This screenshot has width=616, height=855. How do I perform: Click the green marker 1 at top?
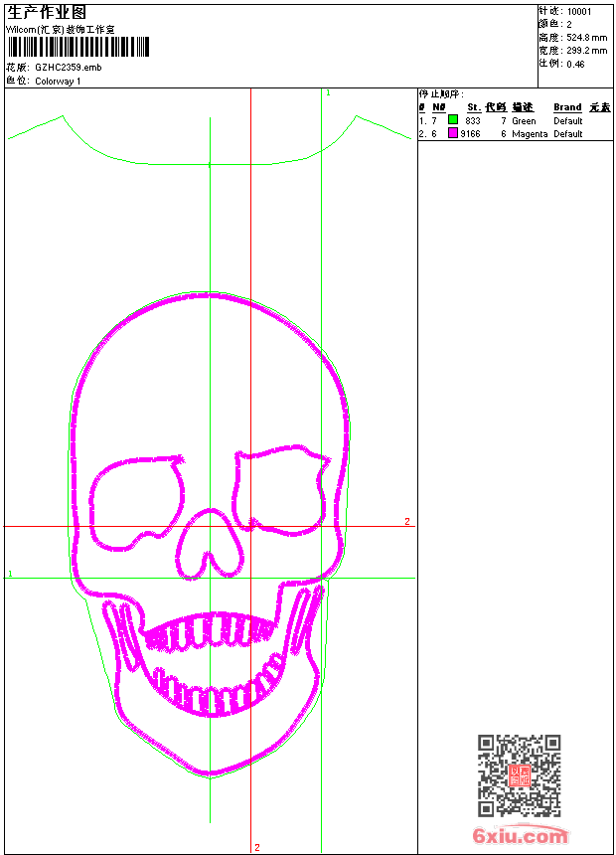point(328,92)
